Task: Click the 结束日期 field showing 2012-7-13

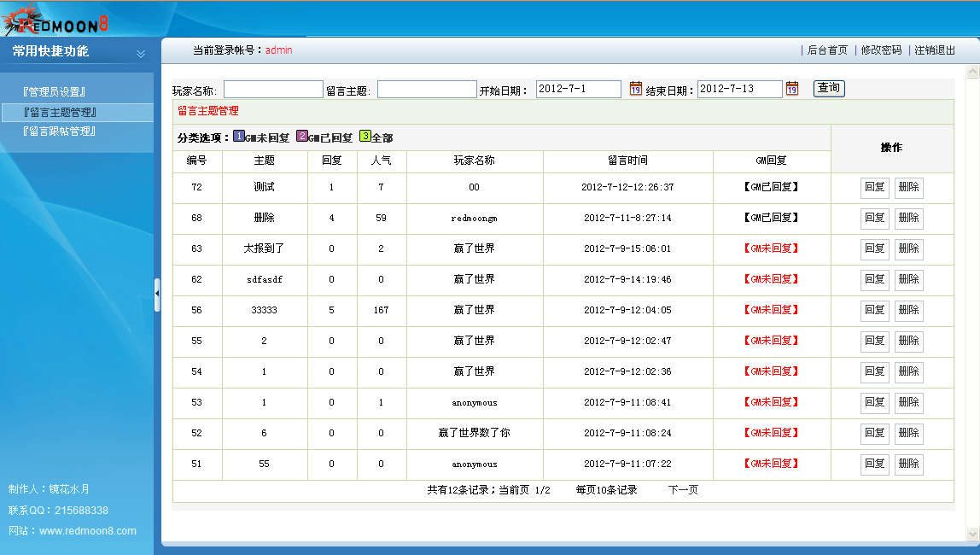Action: (x=740, y=89)
